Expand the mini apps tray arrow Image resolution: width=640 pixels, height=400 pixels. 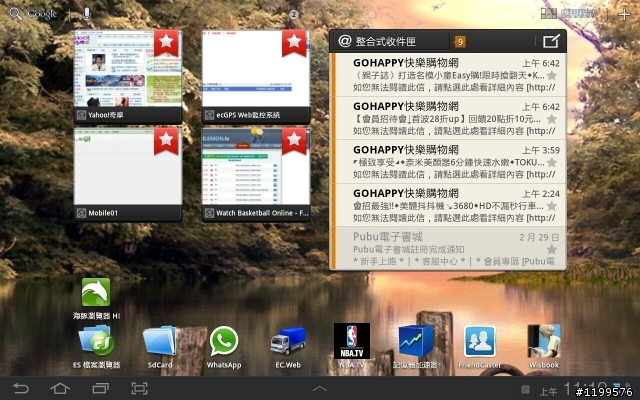[320, 389]
